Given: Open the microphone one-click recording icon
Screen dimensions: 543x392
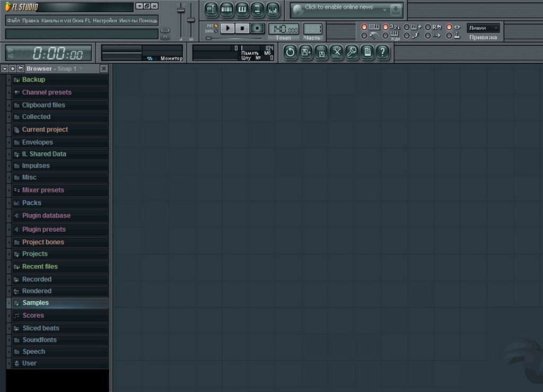Looking at the screenshot, I should (352, 52).
